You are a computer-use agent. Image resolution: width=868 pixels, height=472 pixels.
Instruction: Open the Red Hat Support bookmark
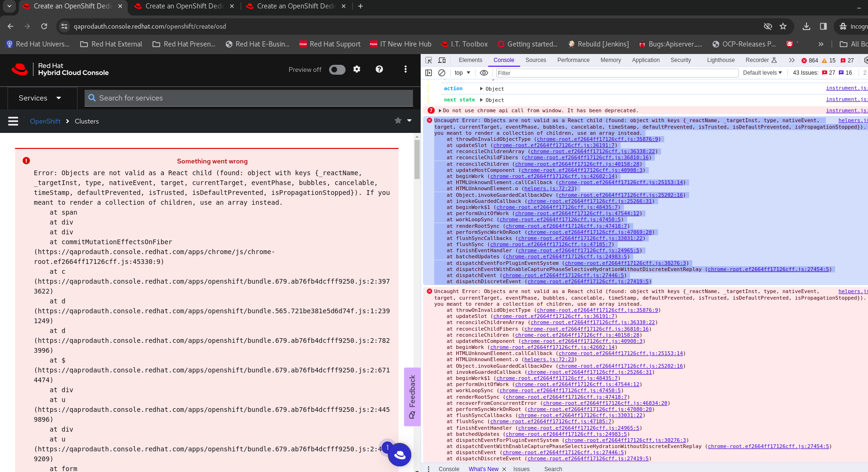point(330,44)
